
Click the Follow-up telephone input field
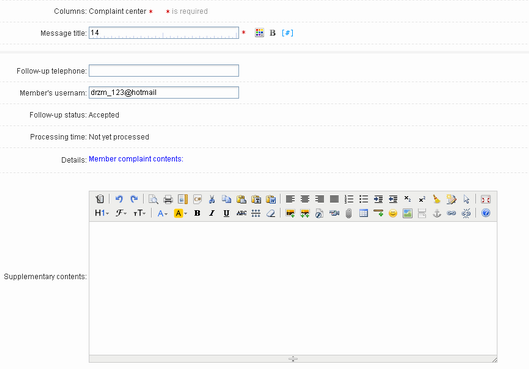coord(164,70)
